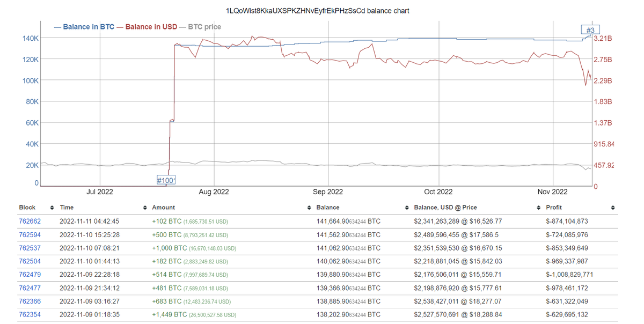Click Aug 2022 x-axis label
This screenshot has height=324, width=644.
pos(214,192)
